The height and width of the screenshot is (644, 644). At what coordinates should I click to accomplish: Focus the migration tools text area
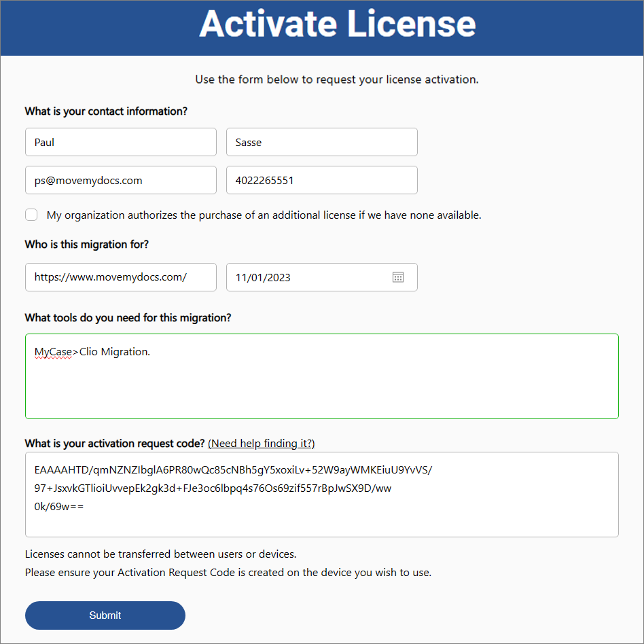point(321,376)
